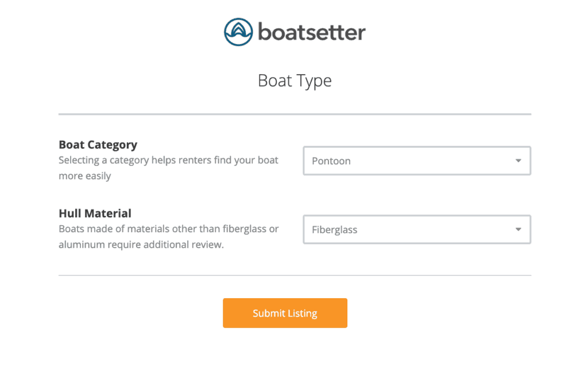Click the additional review notice under Hull Material
588x366 pixels.
point(169,236)
